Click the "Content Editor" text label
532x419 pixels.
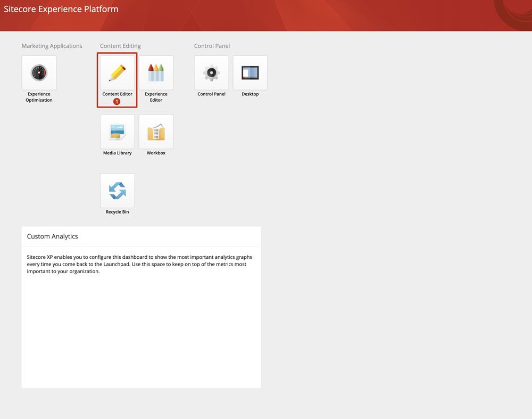[117, 94]
